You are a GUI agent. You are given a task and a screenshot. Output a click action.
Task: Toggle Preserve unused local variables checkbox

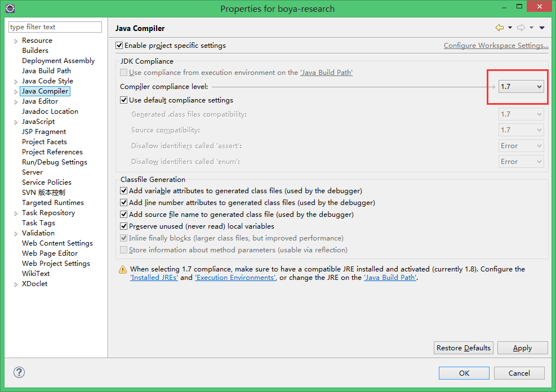(124, 226)
